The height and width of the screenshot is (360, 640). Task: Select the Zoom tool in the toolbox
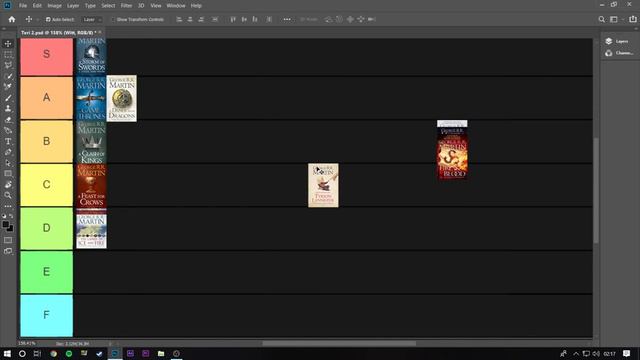pos(8,195)
